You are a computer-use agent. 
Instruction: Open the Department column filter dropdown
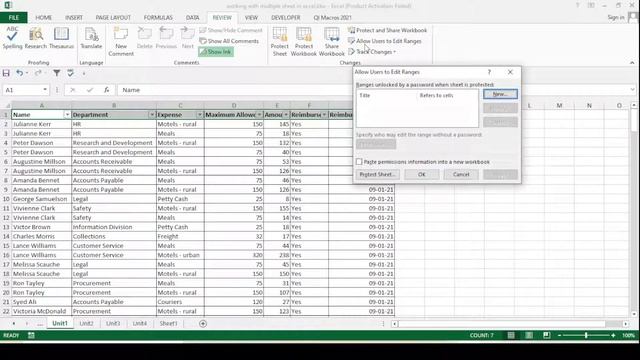click(x=152, y=115)
